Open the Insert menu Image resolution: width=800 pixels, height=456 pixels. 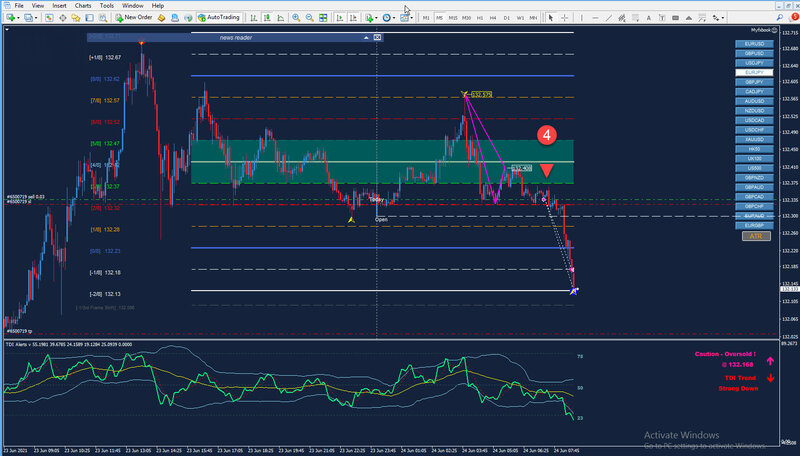pyautogui.click(x=59, y=6)
